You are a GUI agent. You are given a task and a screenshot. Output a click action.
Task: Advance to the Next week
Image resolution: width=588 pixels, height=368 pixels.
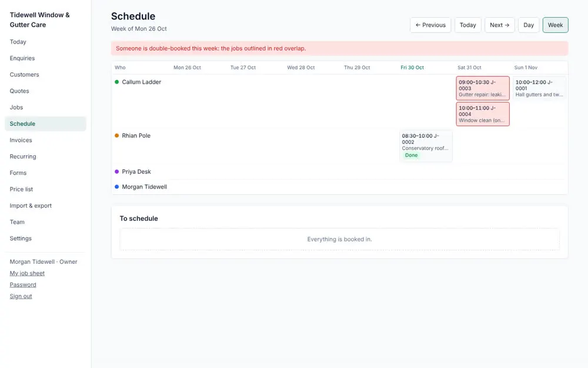(x=499, y=25)
